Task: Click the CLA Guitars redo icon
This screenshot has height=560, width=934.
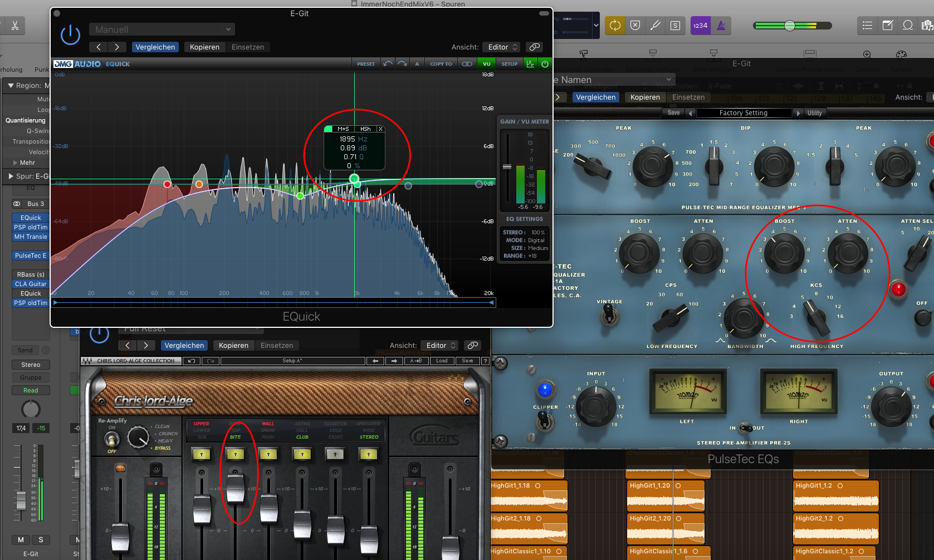Action: pos(211,361)
